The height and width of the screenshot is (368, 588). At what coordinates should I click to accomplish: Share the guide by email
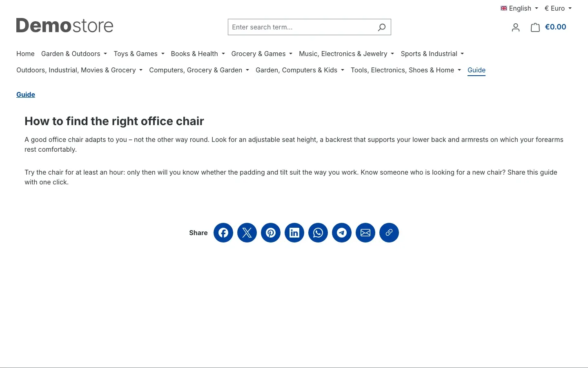point(365,233)
